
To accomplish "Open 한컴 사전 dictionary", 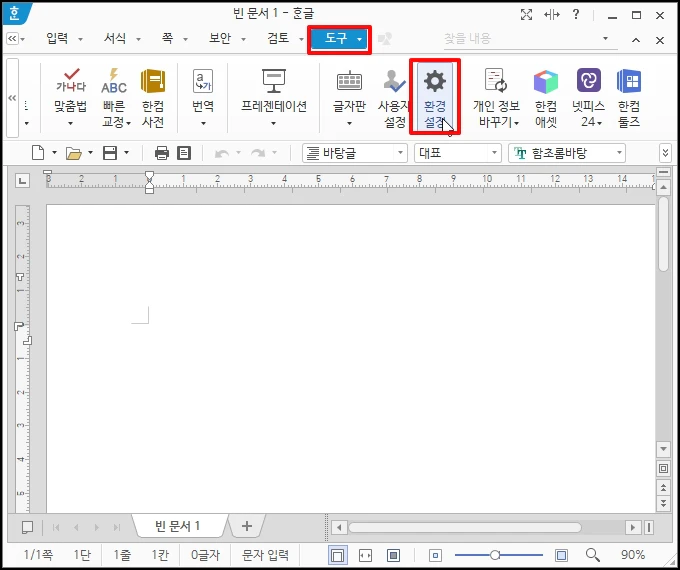I will point(153,97).
